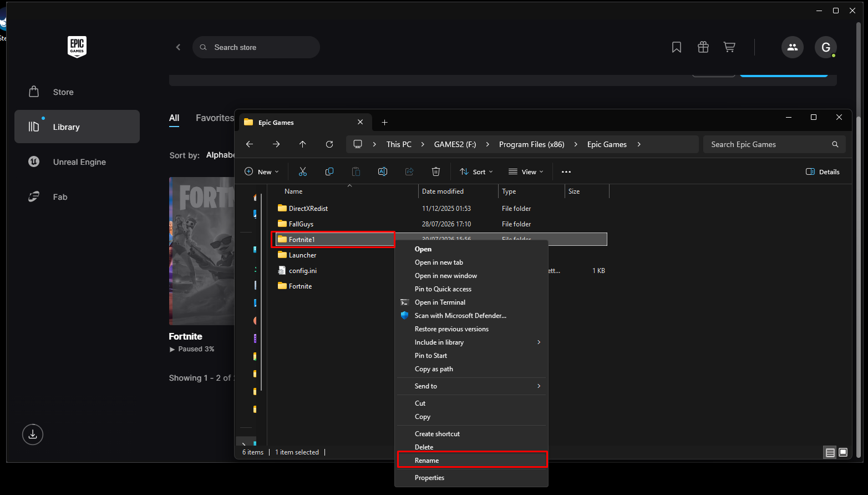This screenshot has width=868, height=495.
Task: Switch to the Favorites tab in Library
Action: (215, 118)
